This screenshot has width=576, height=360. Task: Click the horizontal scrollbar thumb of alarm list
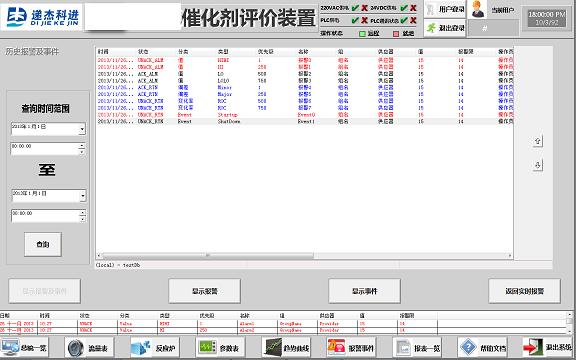[x=208, y=255]
